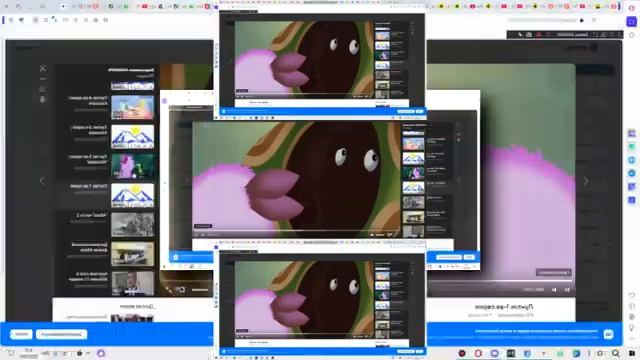Click the black circle icon on the taskbar

tap(80, 353)
